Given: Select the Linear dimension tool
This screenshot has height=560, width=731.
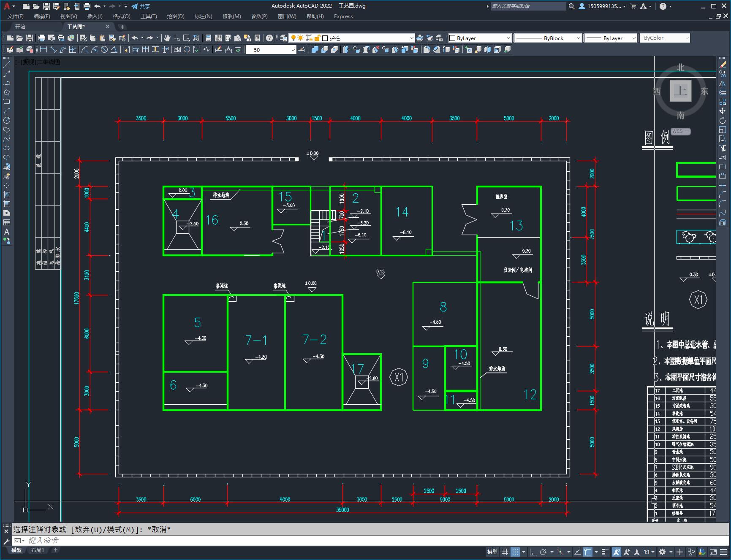Looking at the screenshot, I should [43, 50].
